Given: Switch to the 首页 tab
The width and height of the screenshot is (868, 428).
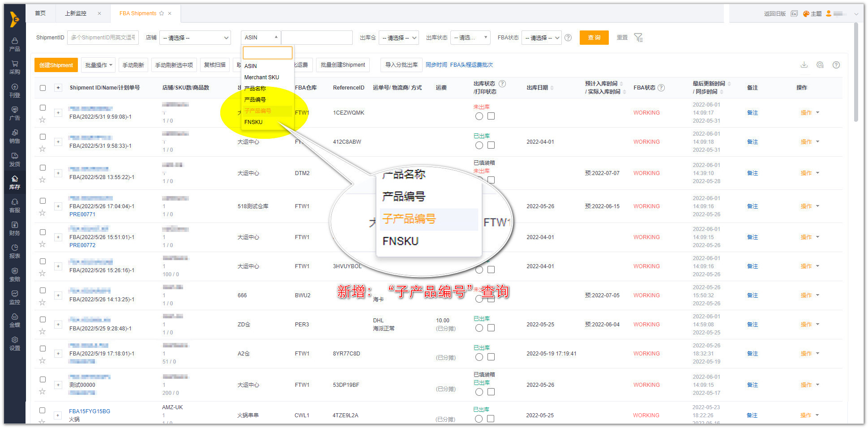Looking at the screenshot, I should 40,13.
